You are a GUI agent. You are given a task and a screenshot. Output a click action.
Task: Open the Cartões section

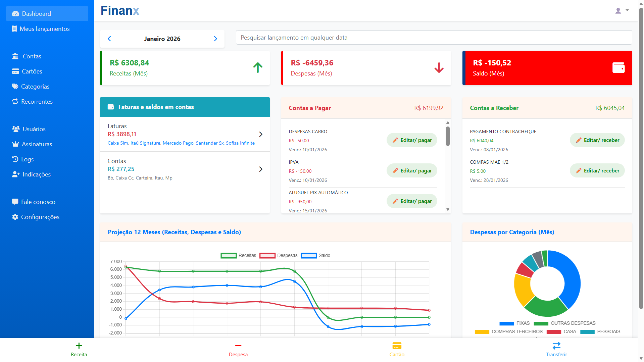[x=32, y=71]
